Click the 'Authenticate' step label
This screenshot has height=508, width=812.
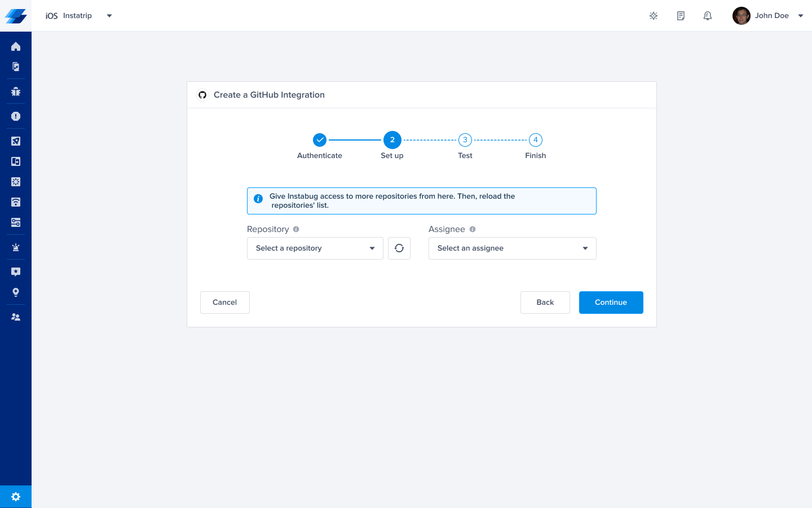coord(320,156)
